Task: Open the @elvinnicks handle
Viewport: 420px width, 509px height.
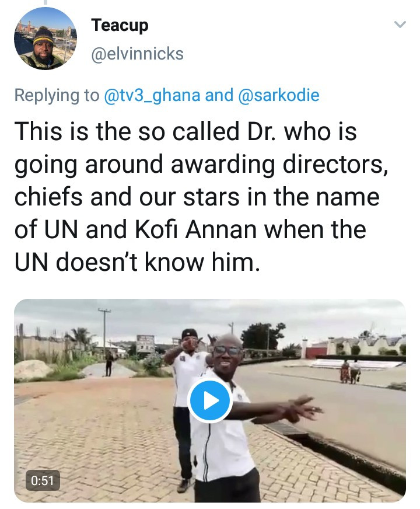Action: coord(137,54)
